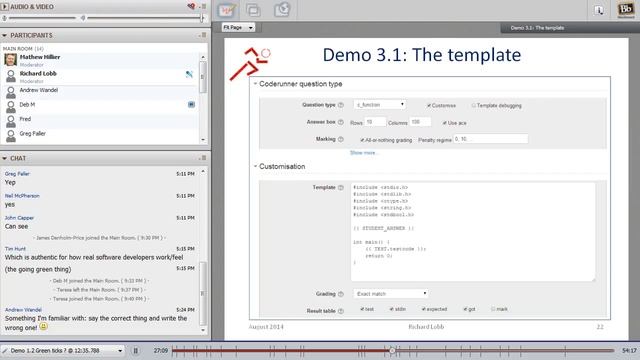The width and height of the screenshot is (640, 360).
Task: Click the help icon next to Answer box
Action: click(x=341, y=122)
